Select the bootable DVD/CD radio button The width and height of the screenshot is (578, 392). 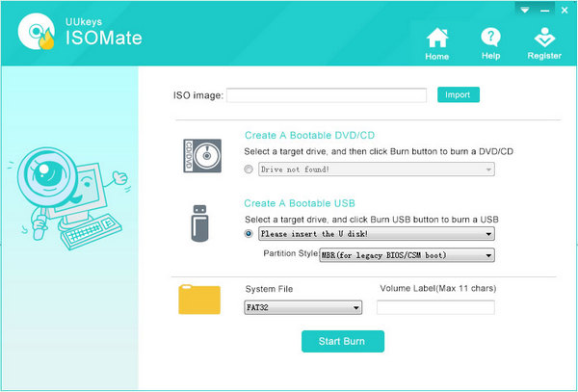[x=250, y=169]
